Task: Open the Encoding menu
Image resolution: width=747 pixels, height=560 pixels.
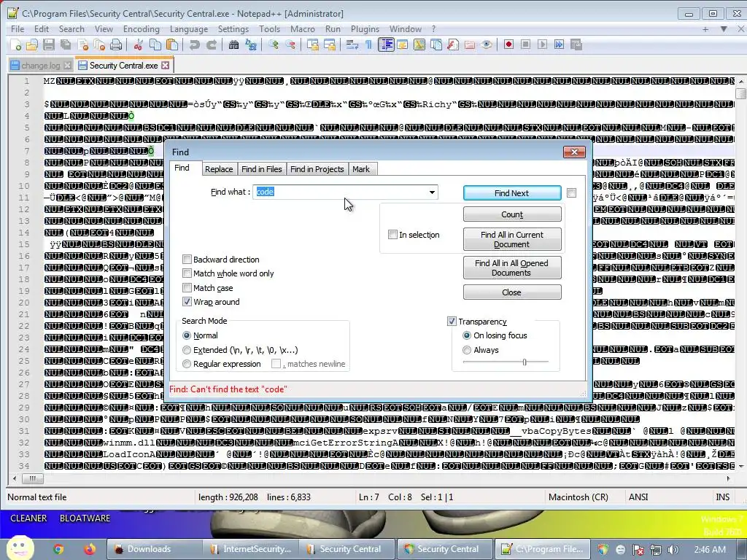Action: point(142,29)
